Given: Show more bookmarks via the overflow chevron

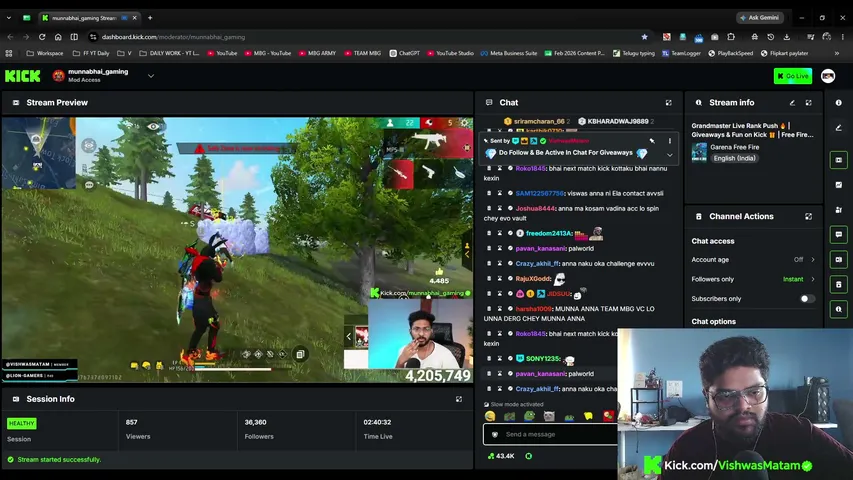Looking at the screenshot, I should tap(837, 53).
